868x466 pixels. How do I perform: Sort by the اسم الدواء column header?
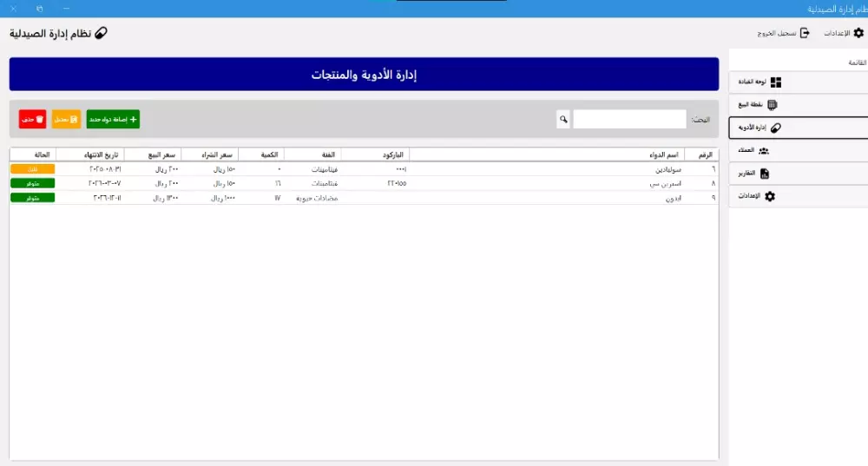547,155
